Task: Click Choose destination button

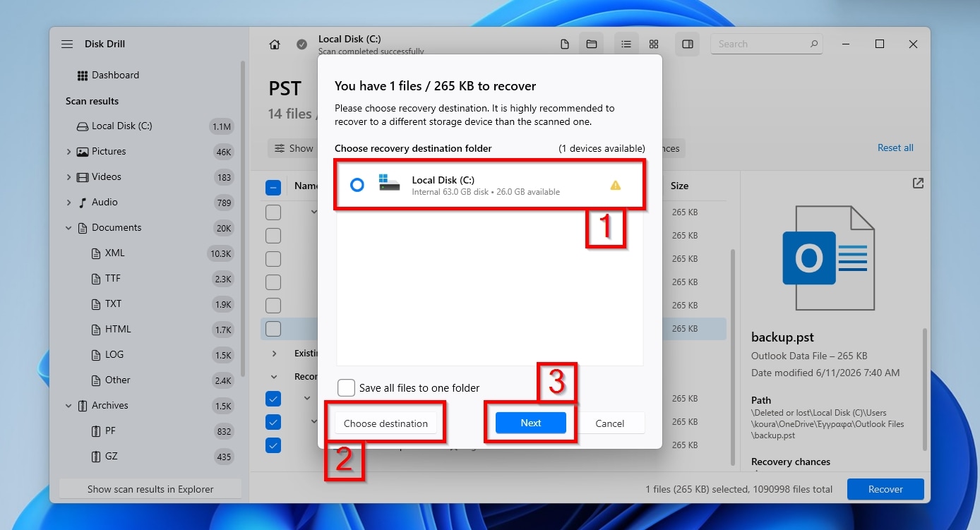Action: pos(386,423)
